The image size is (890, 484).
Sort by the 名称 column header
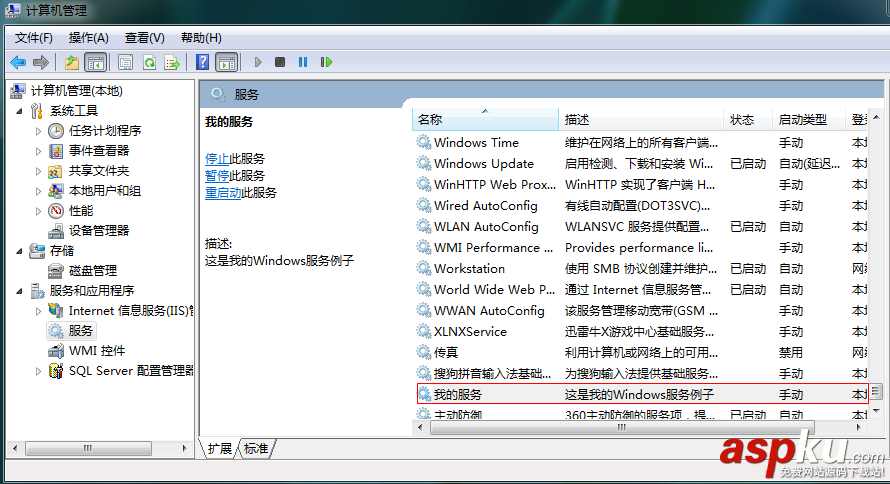tap(485, 120)
